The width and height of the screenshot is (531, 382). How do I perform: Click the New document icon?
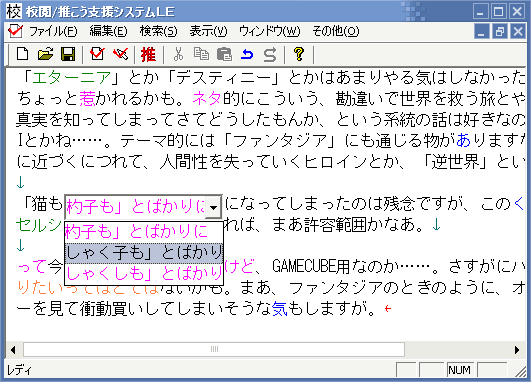coord(22,54)
